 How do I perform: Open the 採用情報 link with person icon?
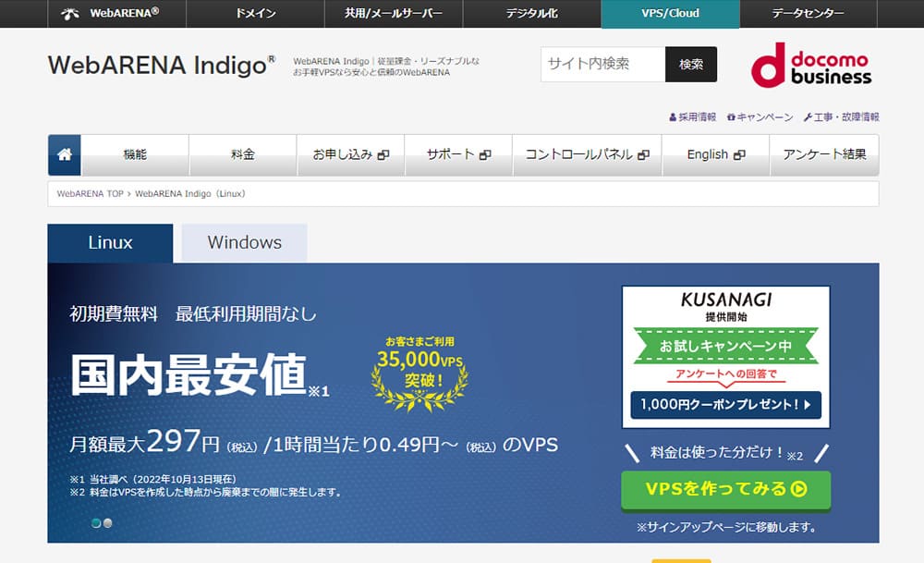(692, 117)
